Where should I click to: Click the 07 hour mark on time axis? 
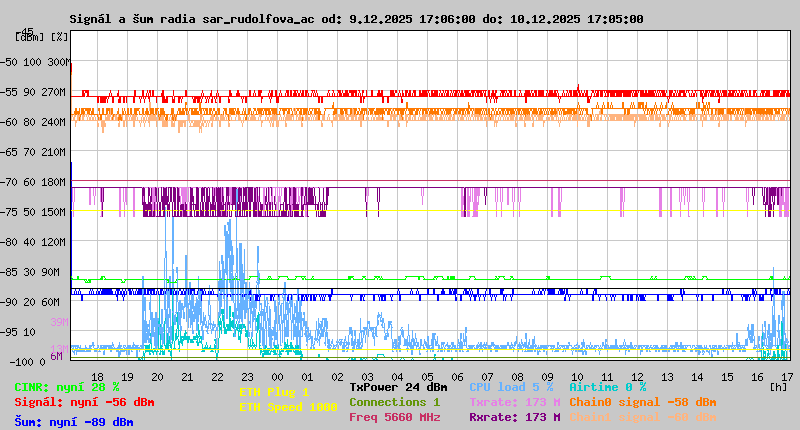[487, 376]
